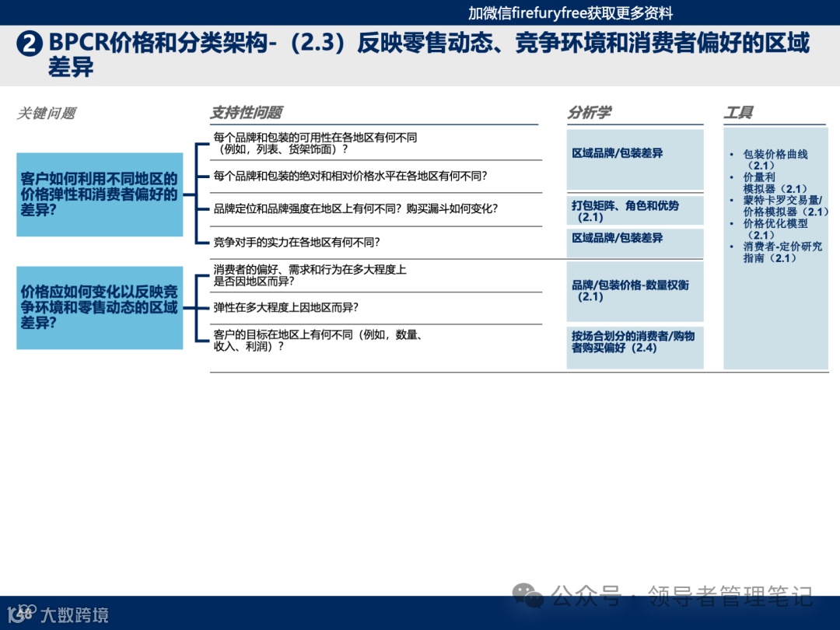Click question 竞争对手的实力在各地区有何不同

296,242
